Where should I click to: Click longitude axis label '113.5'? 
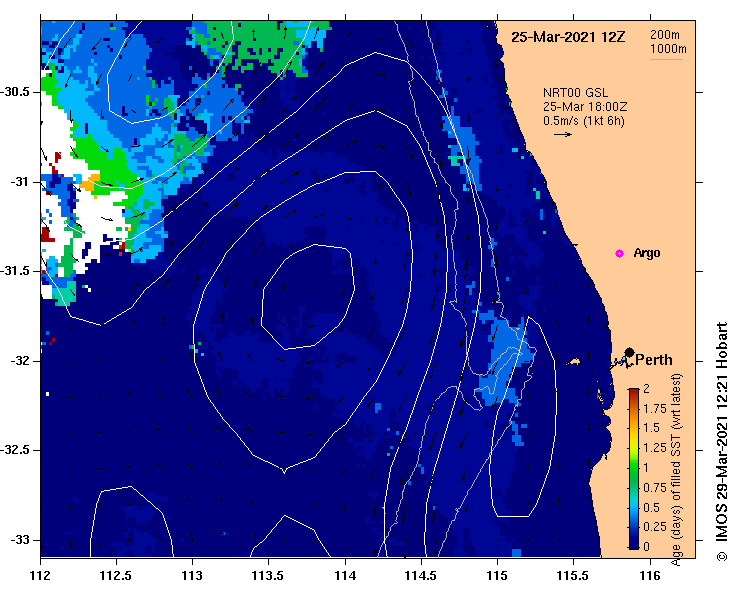pos(268,576)
